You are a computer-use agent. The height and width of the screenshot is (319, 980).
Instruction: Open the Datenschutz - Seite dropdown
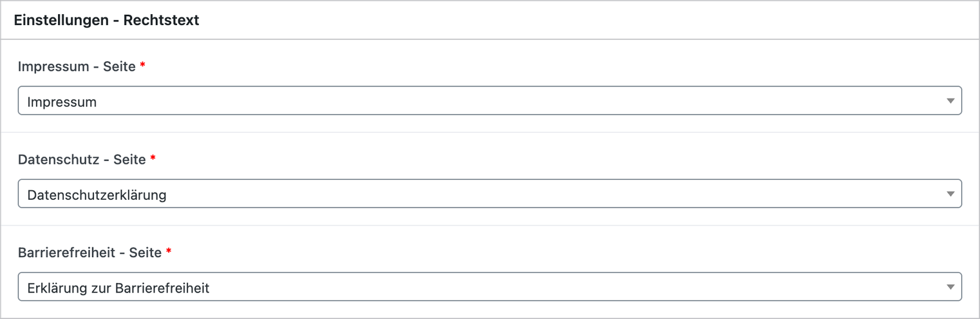[489, 194]
